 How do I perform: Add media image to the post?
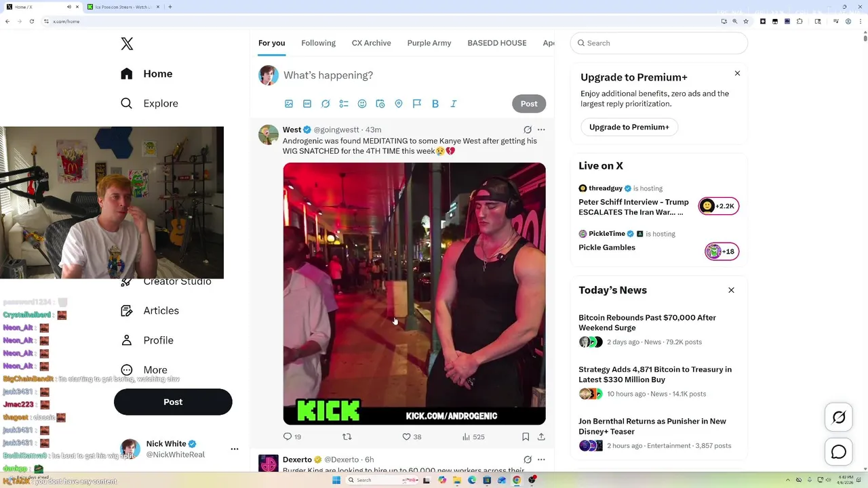point(289,104)
